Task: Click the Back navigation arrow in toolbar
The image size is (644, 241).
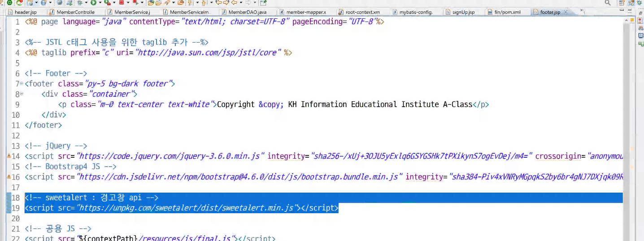Action: [234, 3]
